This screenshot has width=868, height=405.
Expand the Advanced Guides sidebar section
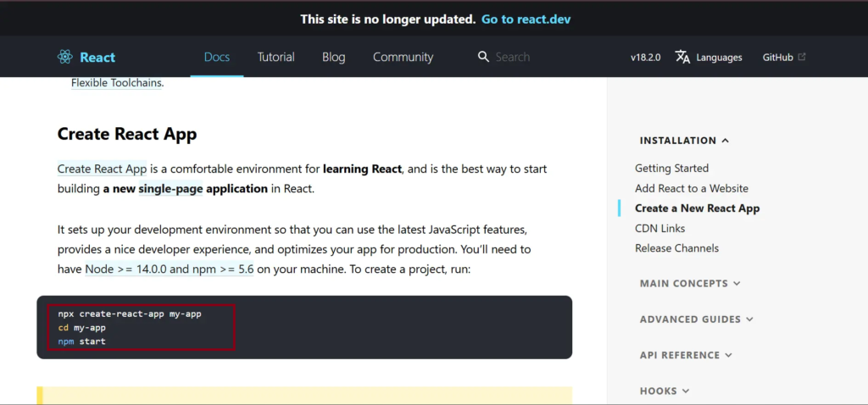point(697,319)
